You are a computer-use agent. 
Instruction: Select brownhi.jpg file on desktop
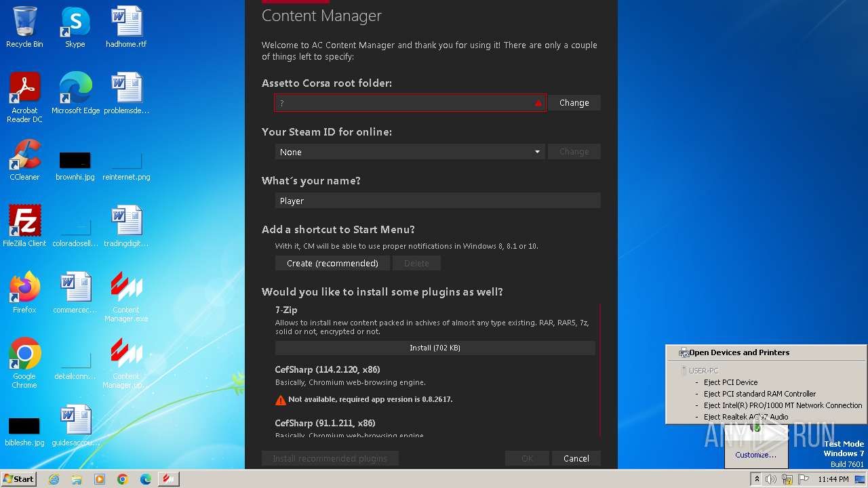click(75, 166)
